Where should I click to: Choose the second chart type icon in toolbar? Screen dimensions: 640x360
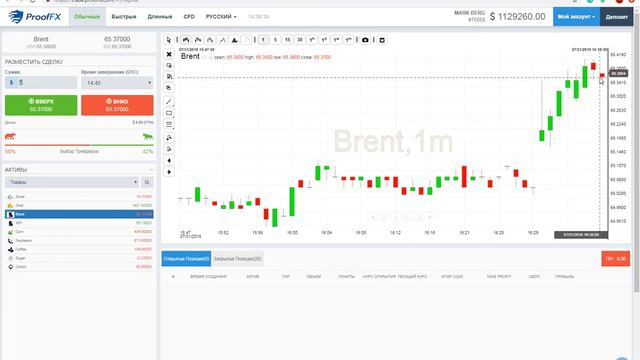tap(198, 40)
